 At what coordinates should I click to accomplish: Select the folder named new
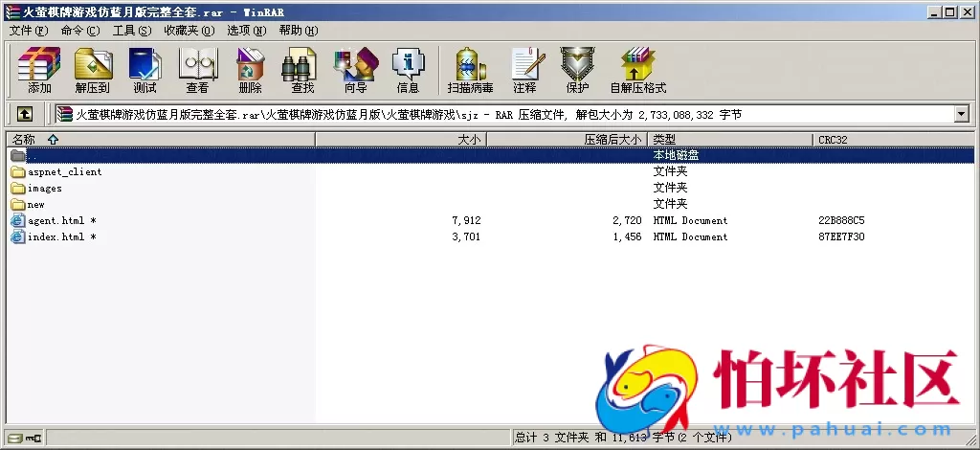tap(36, 204)
